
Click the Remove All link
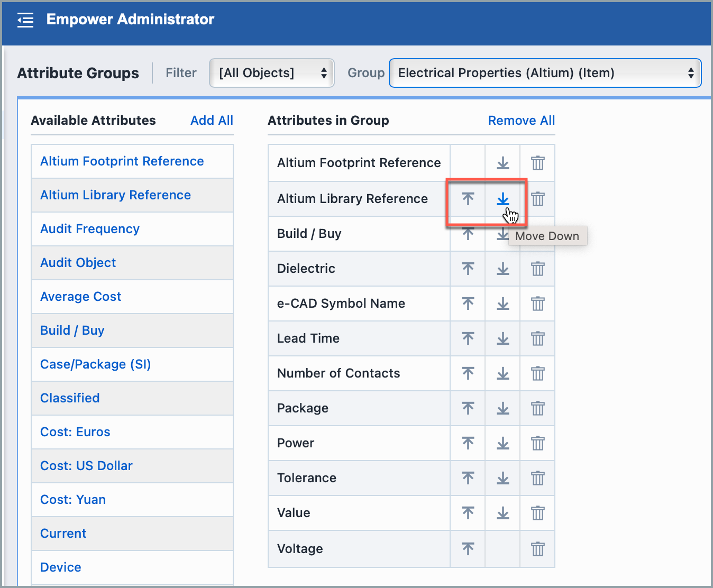tap(521, 121)
